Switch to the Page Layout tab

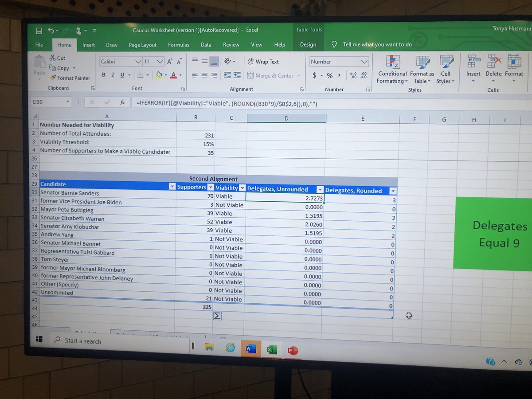pos(142,45)
